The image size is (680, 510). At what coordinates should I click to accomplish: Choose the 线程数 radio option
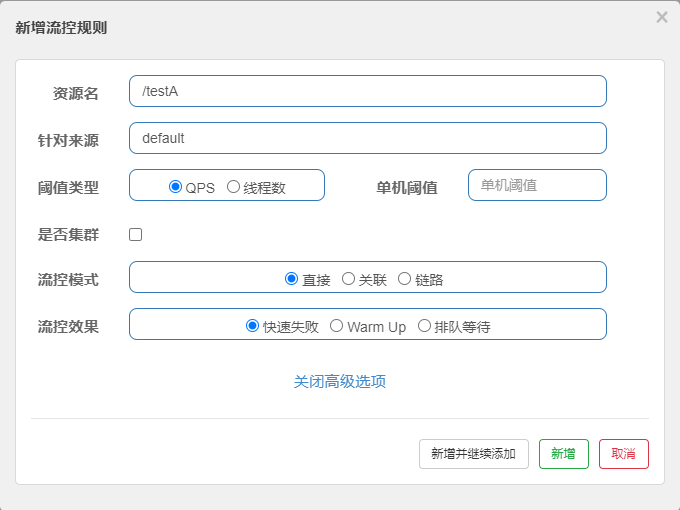pyautogui.click(x=233, y=186)
